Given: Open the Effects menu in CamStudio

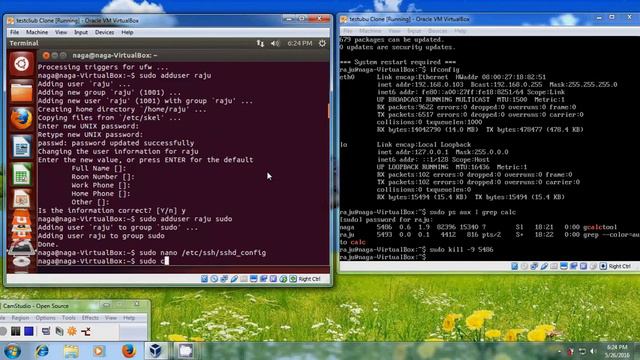Looking at the screenshot, I should click(x=90, y=318).
